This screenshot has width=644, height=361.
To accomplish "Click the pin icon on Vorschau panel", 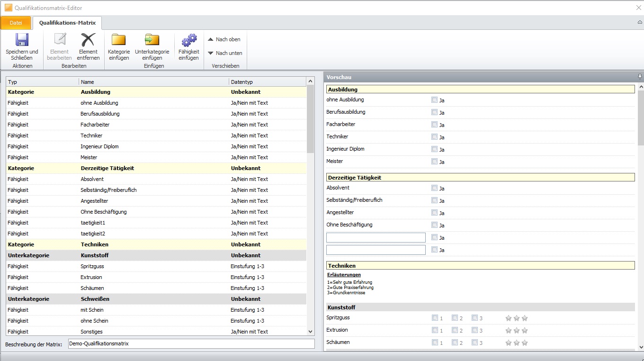I will tap(640, 77).
